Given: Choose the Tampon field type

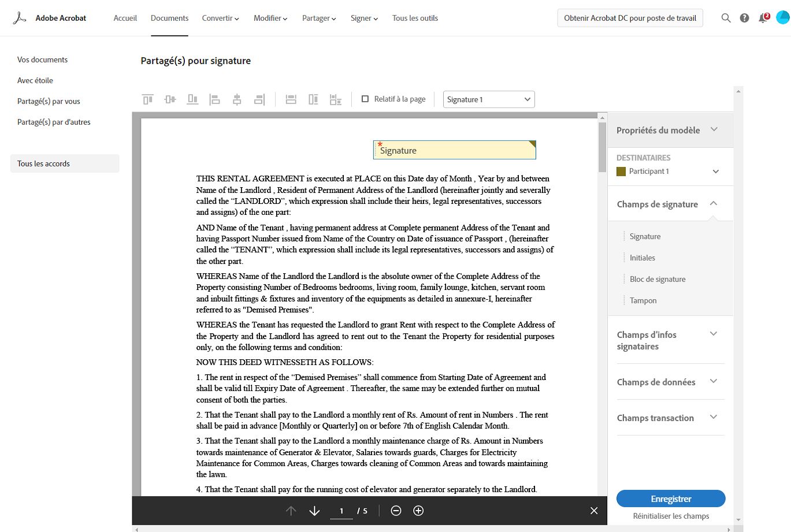Looking at the screenshot, I should click(643, 300).
